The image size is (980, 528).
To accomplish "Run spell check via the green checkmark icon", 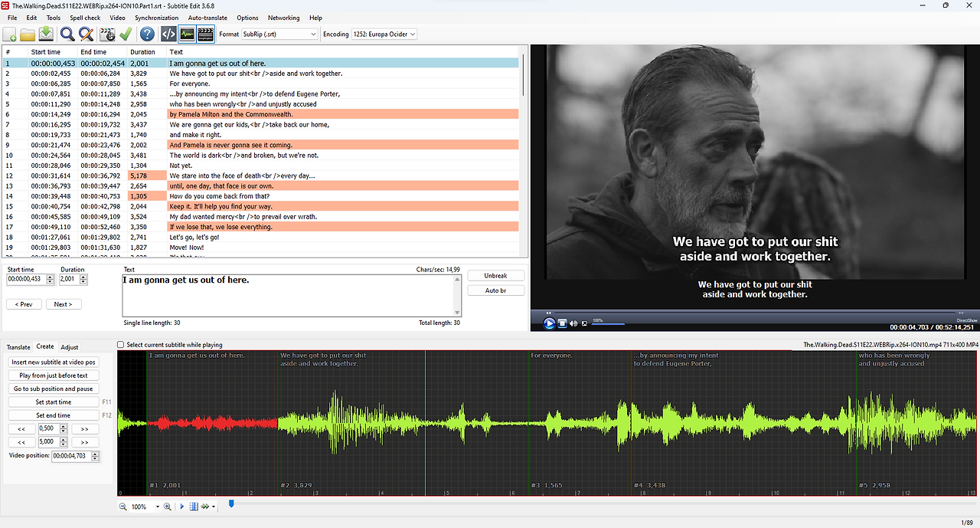I will tap(126, 34).
